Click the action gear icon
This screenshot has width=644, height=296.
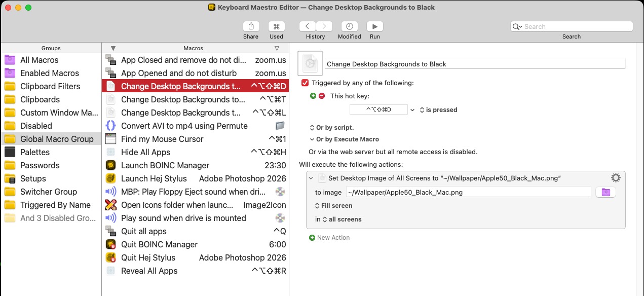pos(616,178)
